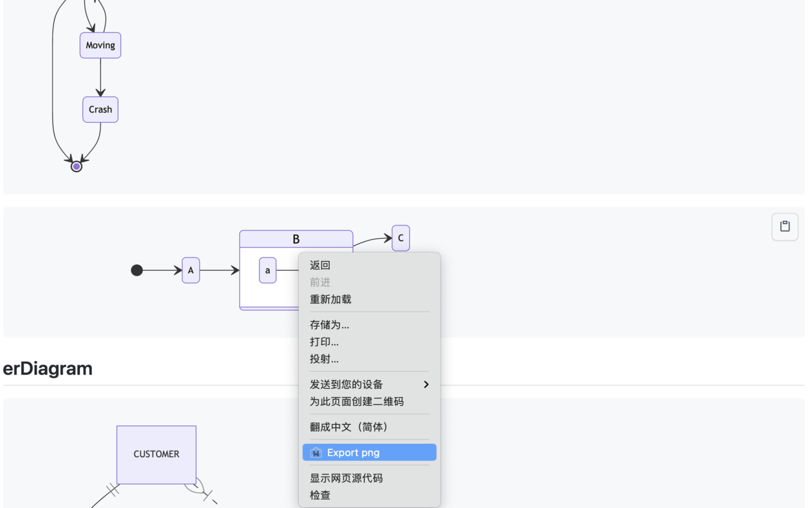Screen dimensions: 812x508
Task: Open the 发送到您的设备 menu entry
Action: point(369,385)
